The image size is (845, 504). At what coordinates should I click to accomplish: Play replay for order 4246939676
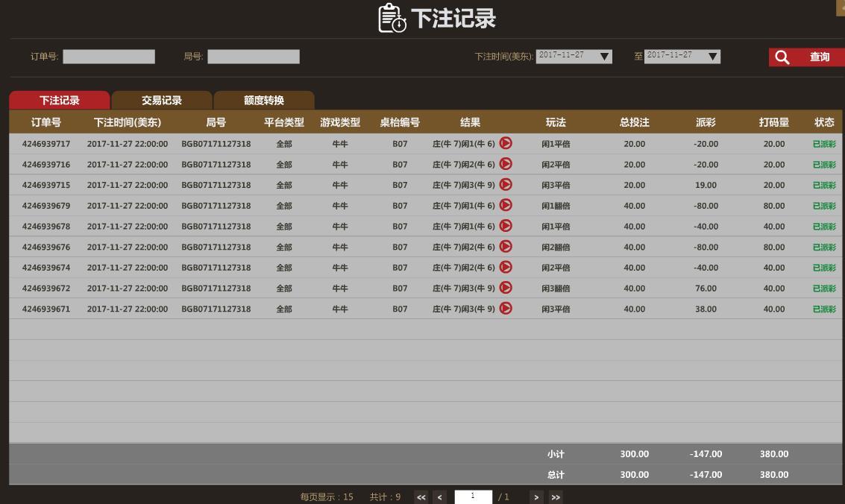pyautogui.click(x=506, y=246)
